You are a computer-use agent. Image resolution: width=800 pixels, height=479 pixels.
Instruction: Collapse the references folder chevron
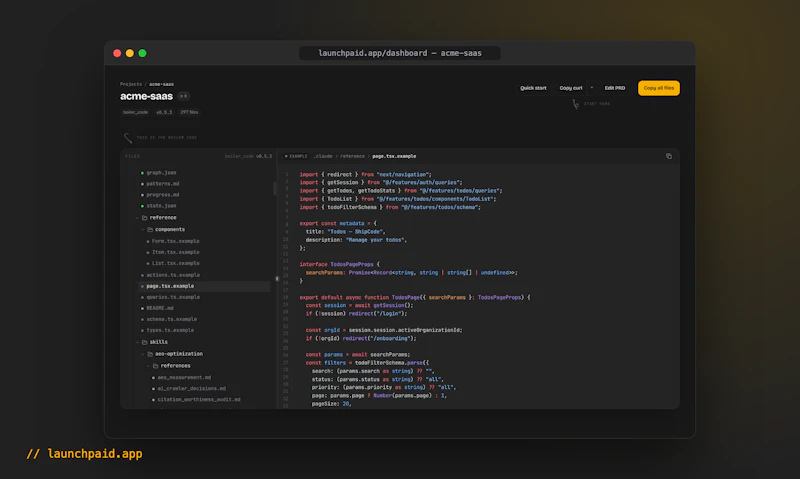[148, 366]
